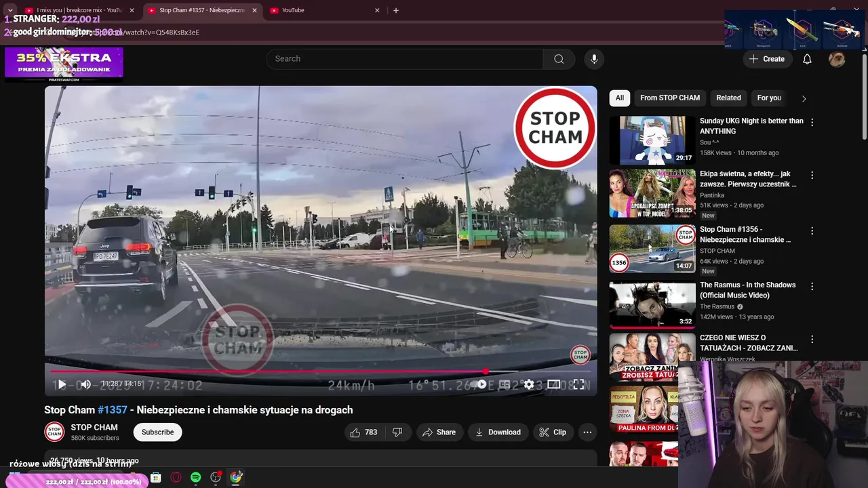Open video player settings gear
Screen dimensions: 868x488
pyautogui.click(x=529, y=384)
